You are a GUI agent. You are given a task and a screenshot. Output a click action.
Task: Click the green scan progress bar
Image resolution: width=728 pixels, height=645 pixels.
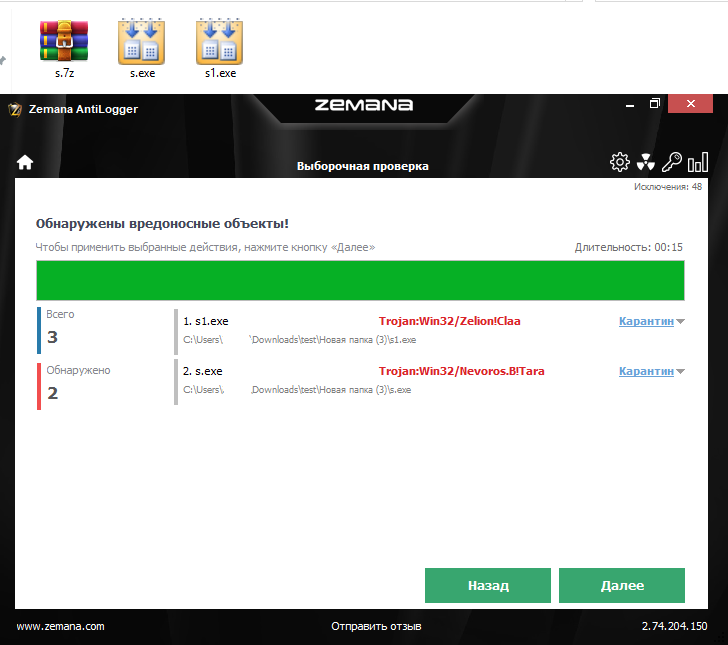click(x=360, y=280)
